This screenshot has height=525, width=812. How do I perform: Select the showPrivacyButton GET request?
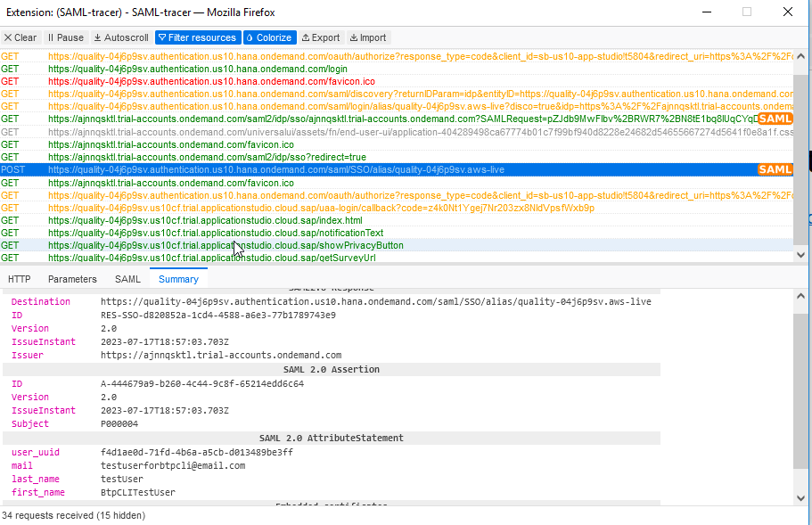396,245
